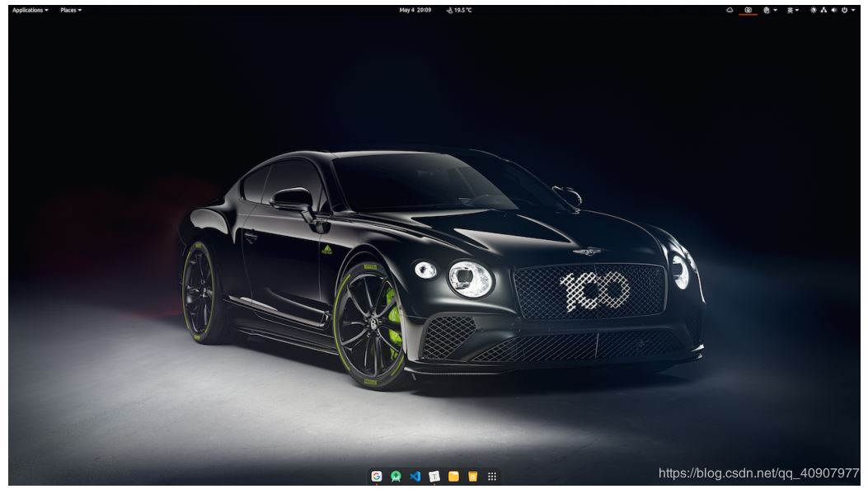Expand the system menu arrow

853,10
